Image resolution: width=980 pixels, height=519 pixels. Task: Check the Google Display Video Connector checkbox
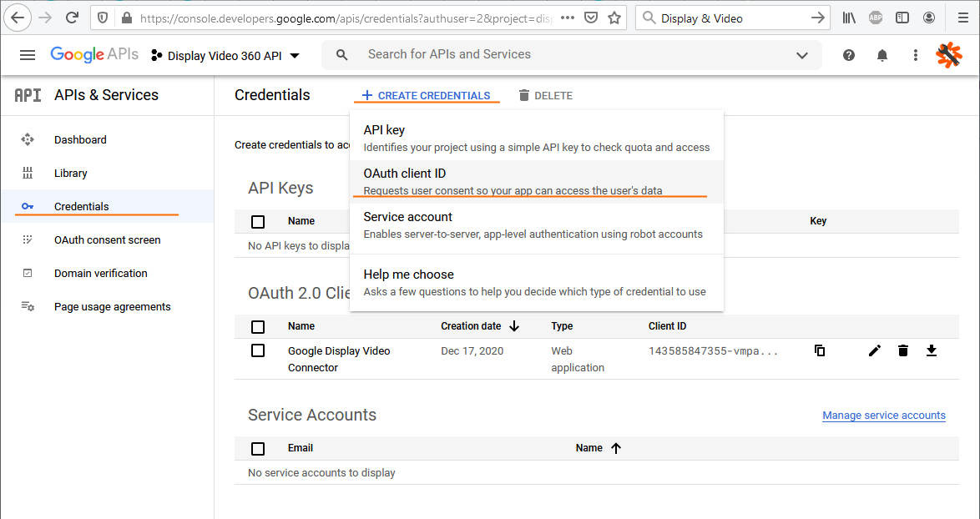[258, 350]
